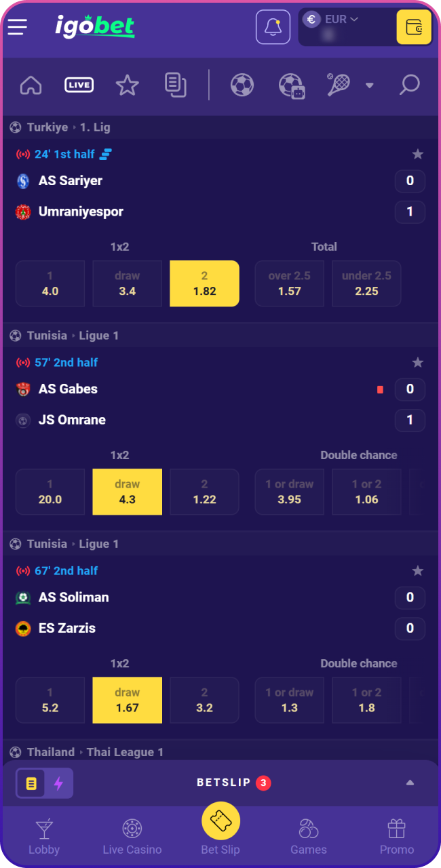Open the favorites star in toolbar
The width and height of the screenshot is (441, 868).
point(127,85)
